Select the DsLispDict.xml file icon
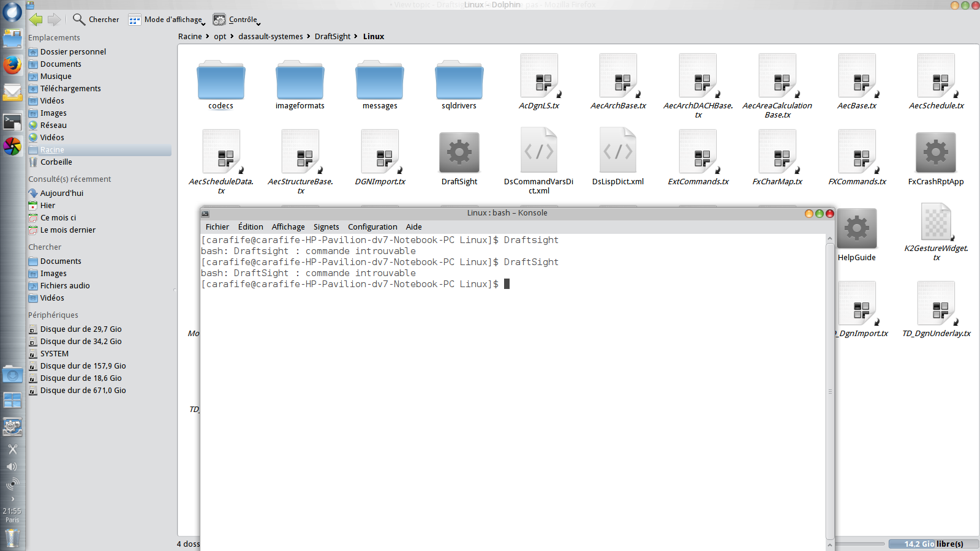This screenshot has width=980, height=551. (x=618, y=151)
